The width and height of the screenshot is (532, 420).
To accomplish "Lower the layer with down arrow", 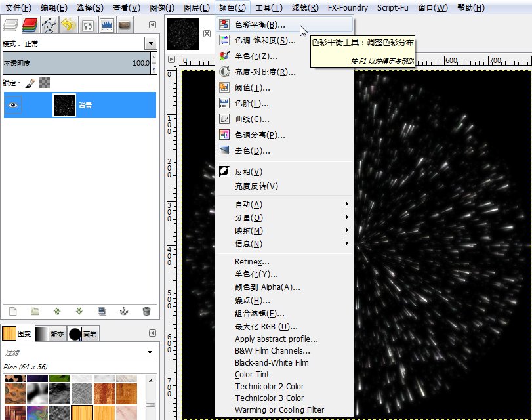I will click(x=79, y=311).
